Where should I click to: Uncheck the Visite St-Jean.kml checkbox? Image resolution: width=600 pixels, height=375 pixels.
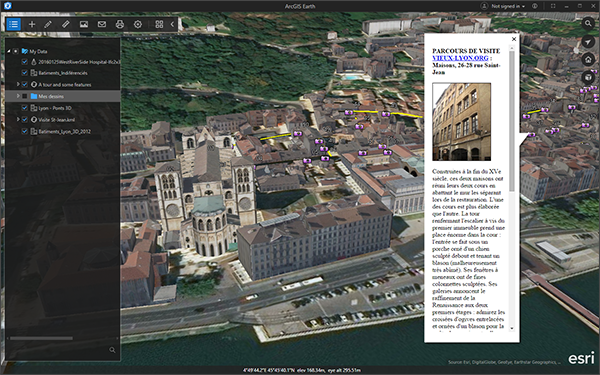point(25,120)
